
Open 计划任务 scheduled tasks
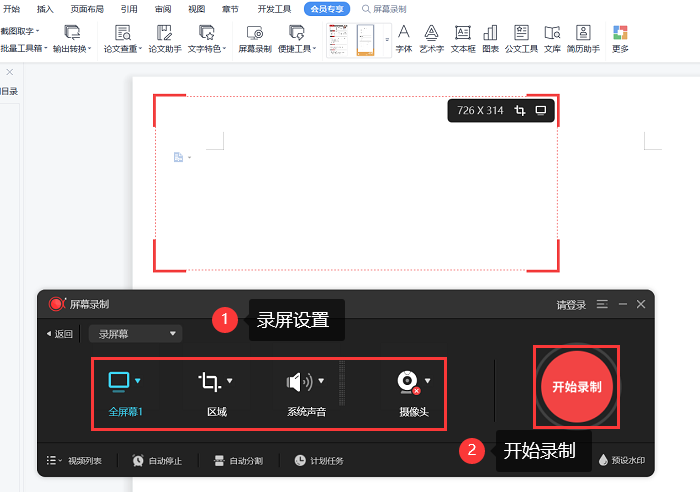(x=319, y=461)
